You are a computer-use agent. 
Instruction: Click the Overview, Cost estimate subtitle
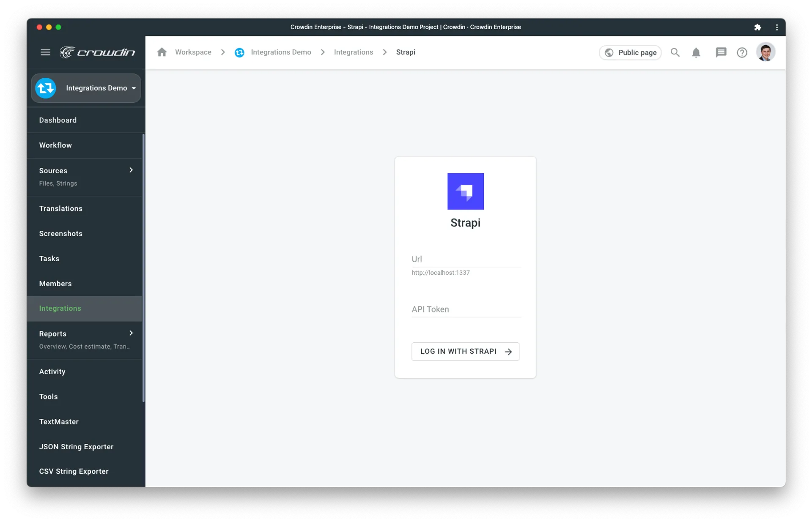[x=85, y=347]
